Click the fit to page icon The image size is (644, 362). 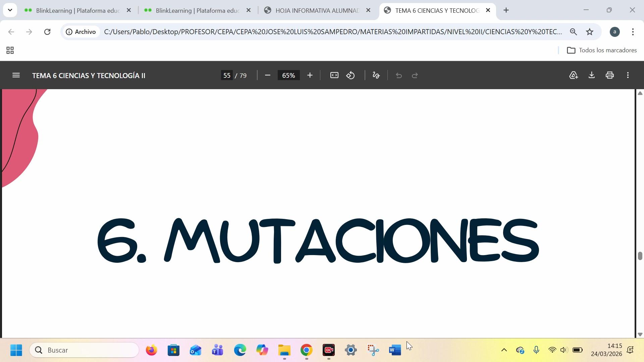(x=334, y=75)
